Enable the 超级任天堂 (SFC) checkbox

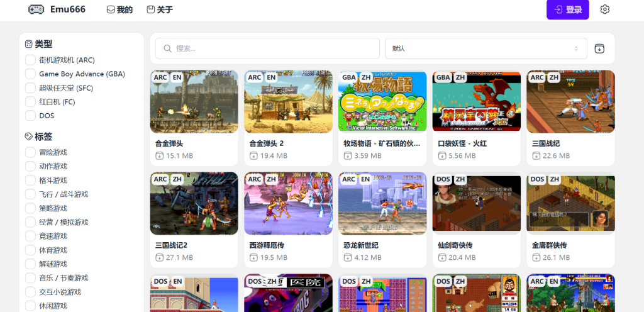click(x=30, y=88)
